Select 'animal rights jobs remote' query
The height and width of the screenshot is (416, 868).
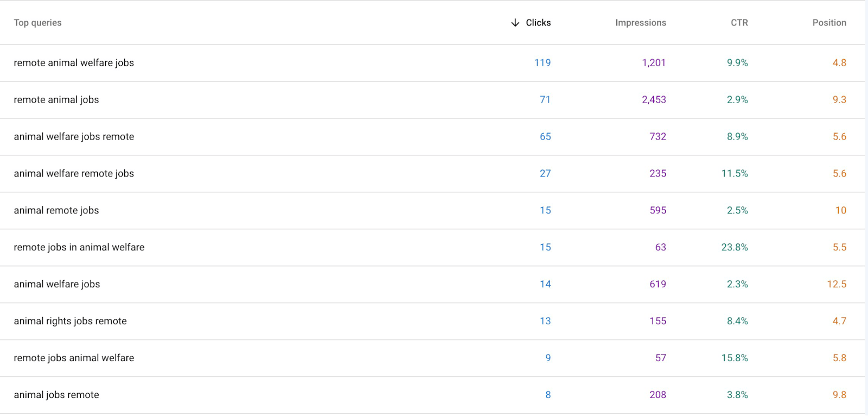(432, 322)
